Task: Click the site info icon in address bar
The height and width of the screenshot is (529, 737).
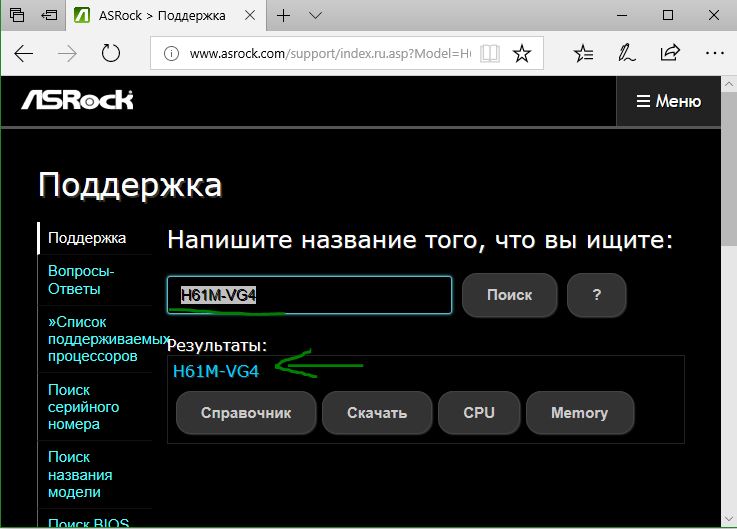Action: coord(171,54)
